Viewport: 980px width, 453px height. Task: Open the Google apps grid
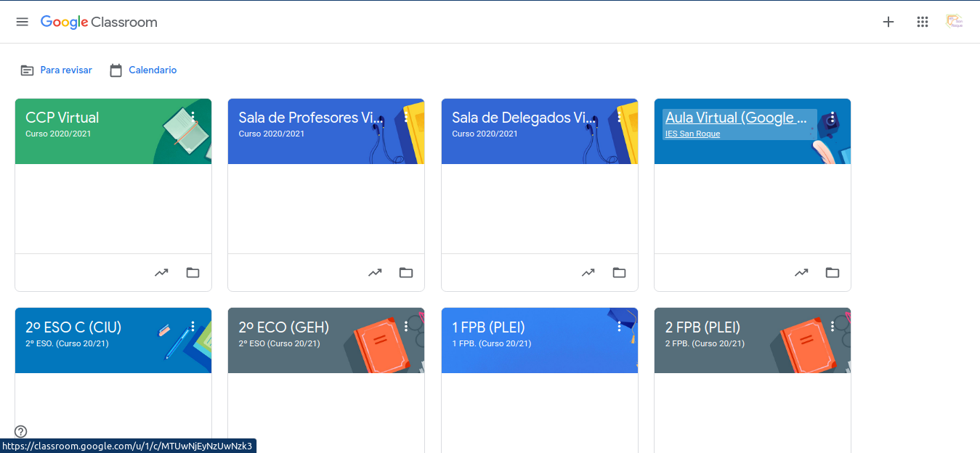pyautogui.click(x=923, y=22)
